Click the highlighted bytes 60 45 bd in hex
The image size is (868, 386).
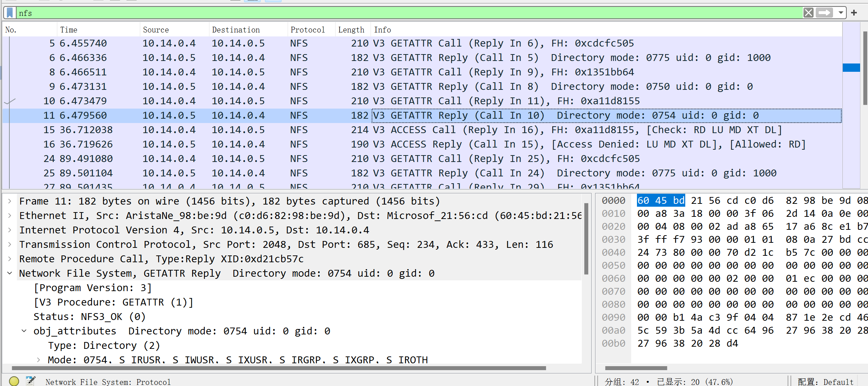click(661, 201)
